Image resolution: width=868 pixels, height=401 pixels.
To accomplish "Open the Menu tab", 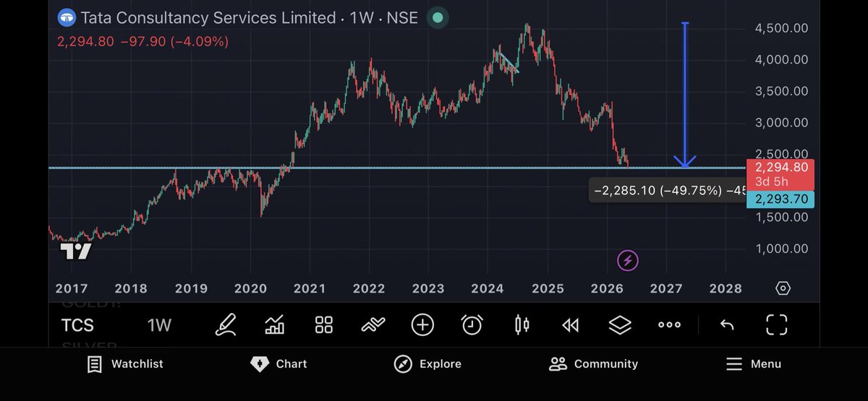I will click(753, 364).
